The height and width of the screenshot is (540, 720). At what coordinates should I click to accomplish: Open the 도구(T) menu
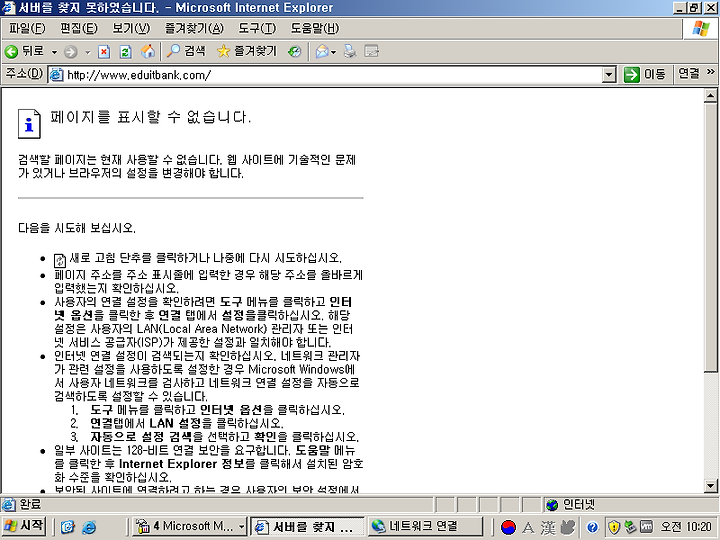pyautogui.click(x=257, y=28)
